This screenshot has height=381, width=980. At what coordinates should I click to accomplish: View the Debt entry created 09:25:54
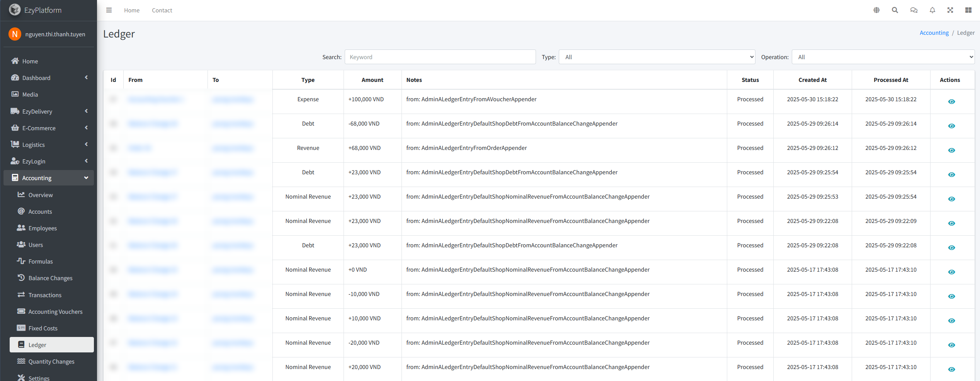(x=951, y=175)
